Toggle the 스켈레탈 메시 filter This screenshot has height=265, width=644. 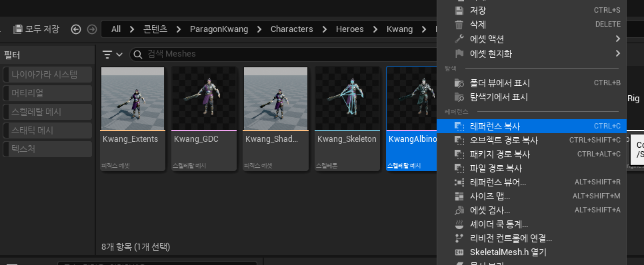click(x=47, y=112)
